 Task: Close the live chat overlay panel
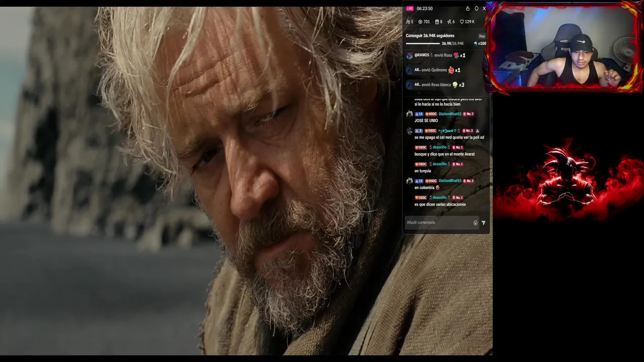pyautogui.click(x=484, y=9)
